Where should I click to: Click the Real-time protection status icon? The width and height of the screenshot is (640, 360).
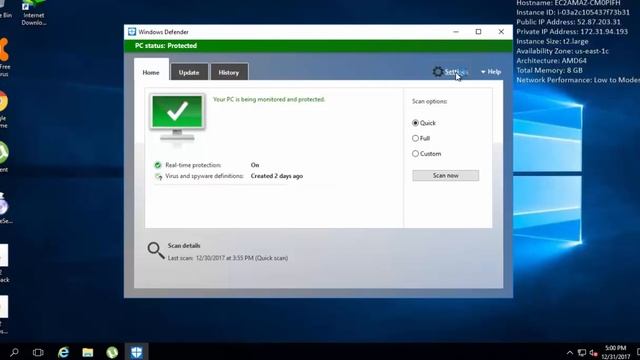[158, 165]
